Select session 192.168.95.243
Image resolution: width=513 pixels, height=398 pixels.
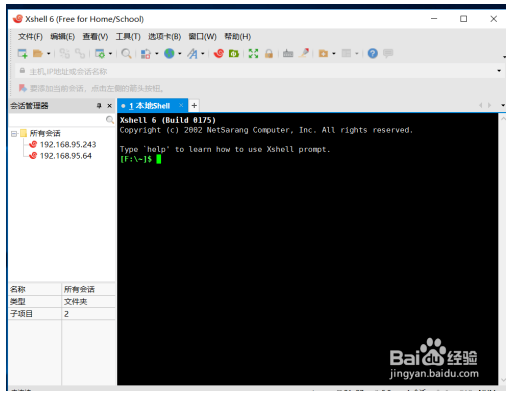(x=68, y=145)
